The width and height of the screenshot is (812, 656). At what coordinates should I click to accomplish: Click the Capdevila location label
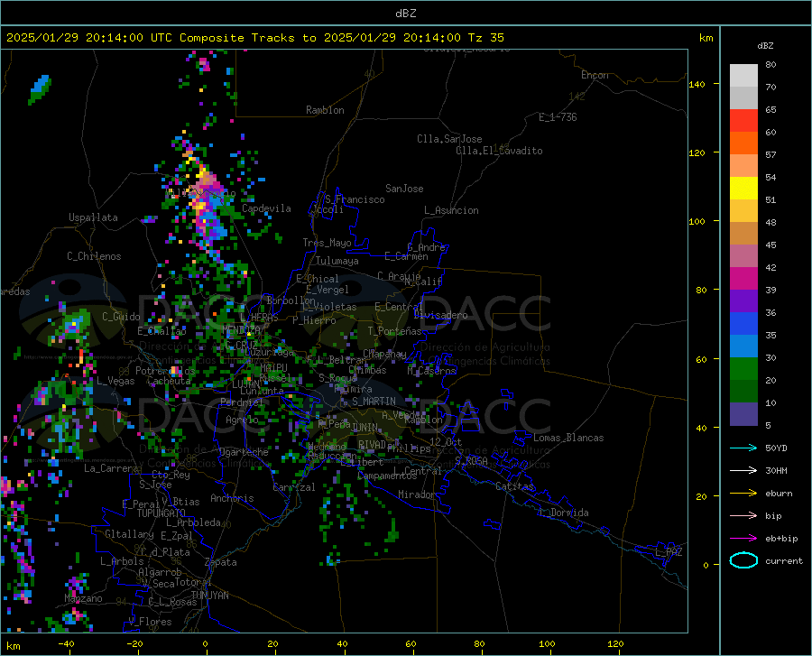[x=266, y=208]
